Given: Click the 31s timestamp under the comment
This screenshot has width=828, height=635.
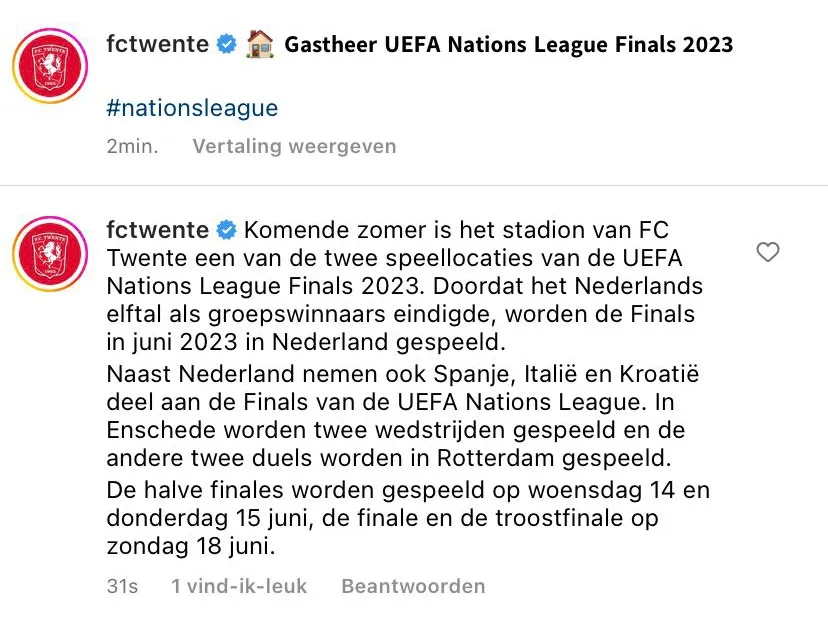Looking at the screenshot, I should [x=122, y=586].
